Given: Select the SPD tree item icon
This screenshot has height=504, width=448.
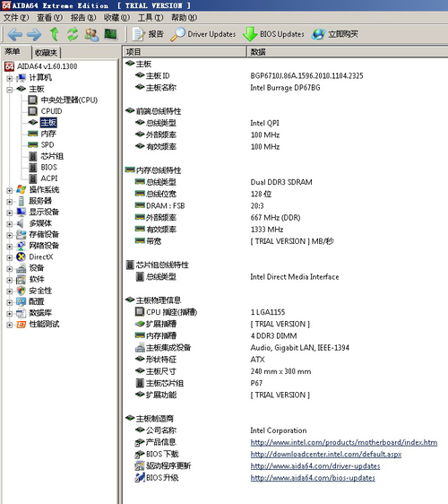Looking at the screenshot, I should (x=33, y=144).
